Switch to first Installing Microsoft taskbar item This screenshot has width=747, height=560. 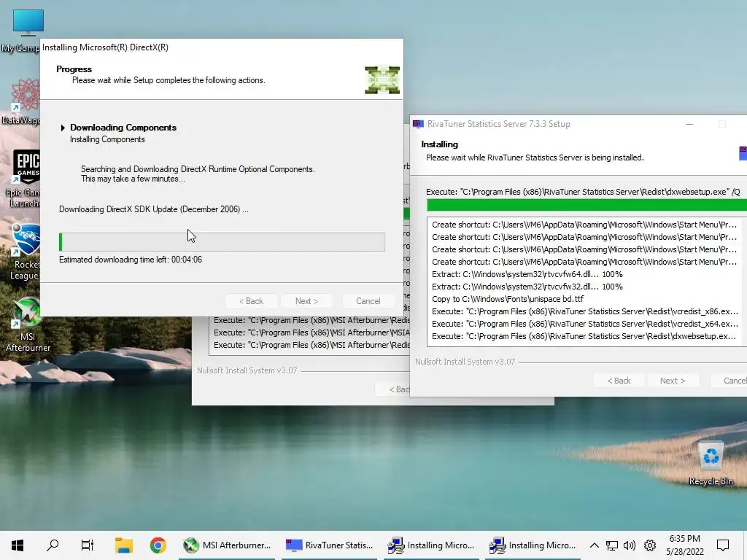tap(431, 545)
